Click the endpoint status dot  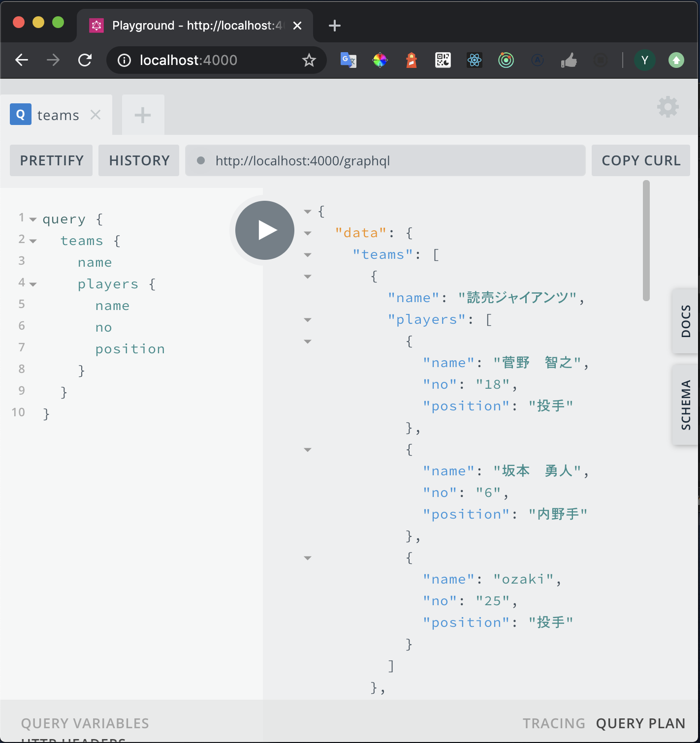[201, 160]
